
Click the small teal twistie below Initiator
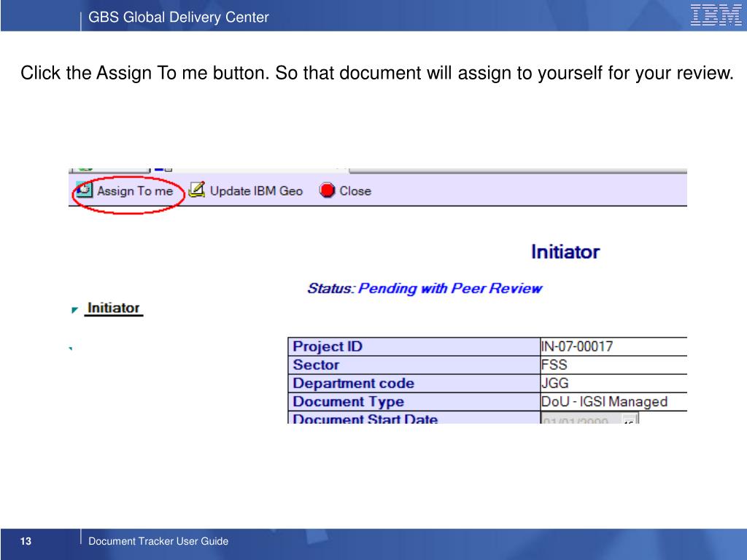click(x=71, y=349)
